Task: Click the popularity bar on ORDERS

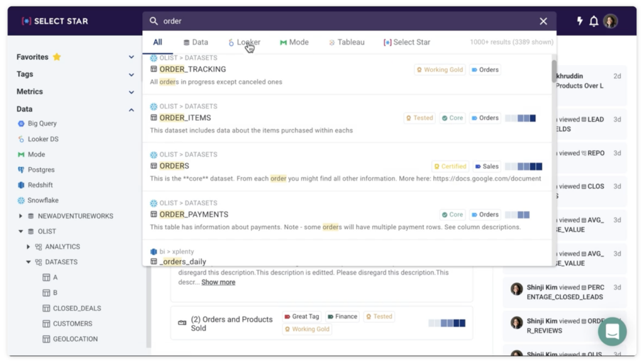Action: [x=523, y=166]
